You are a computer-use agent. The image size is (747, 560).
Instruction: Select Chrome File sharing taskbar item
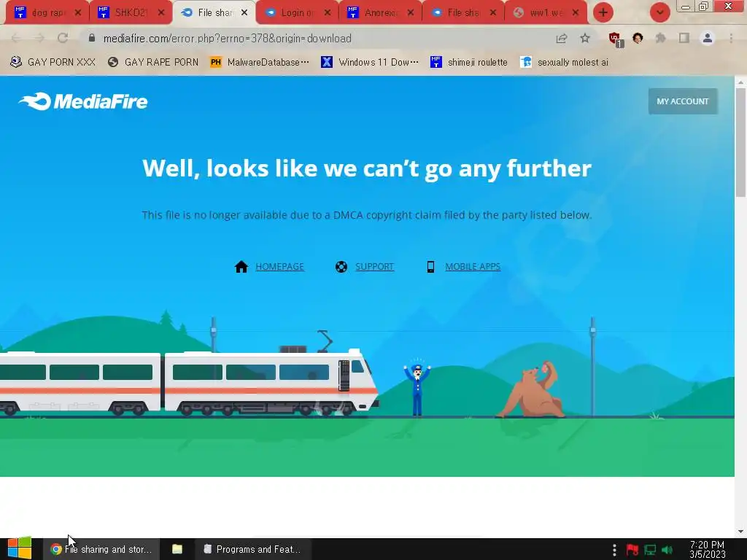coord(101,549)
